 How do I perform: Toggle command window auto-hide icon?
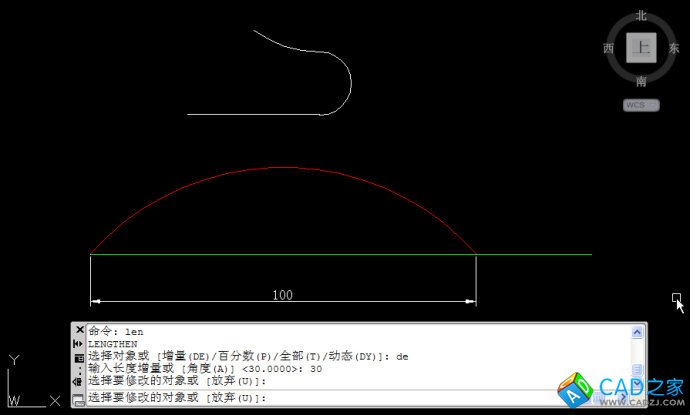[x=79, y=344]
